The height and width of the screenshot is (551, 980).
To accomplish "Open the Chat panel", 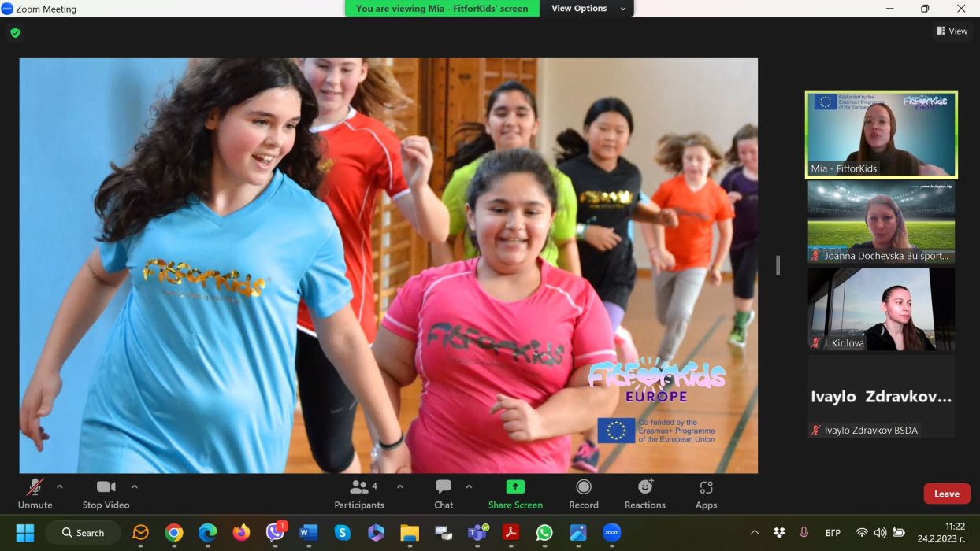I will point(444,487).
